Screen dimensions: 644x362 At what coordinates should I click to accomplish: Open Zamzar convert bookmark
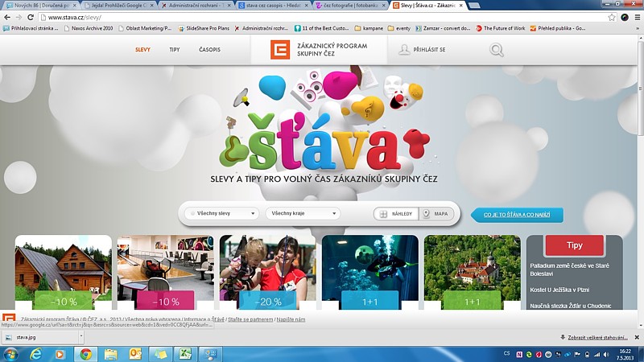443,28
